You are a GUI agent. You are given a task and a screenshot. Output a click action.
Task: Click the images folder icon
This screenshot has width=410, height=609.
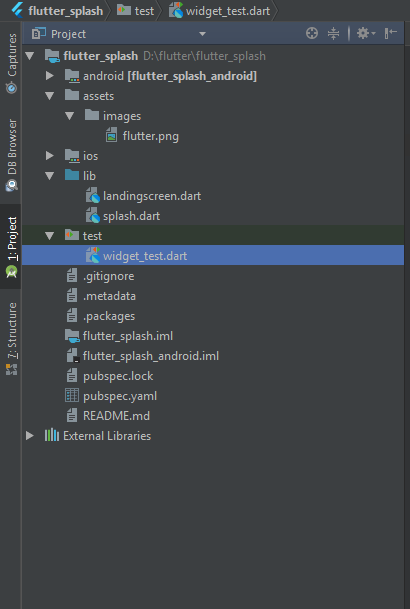coord(92,115)
